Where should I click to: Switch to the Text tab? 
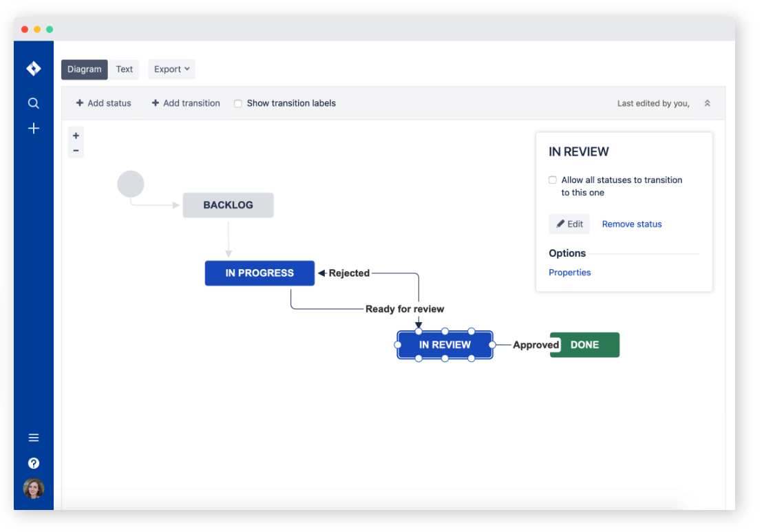(125, 70)
